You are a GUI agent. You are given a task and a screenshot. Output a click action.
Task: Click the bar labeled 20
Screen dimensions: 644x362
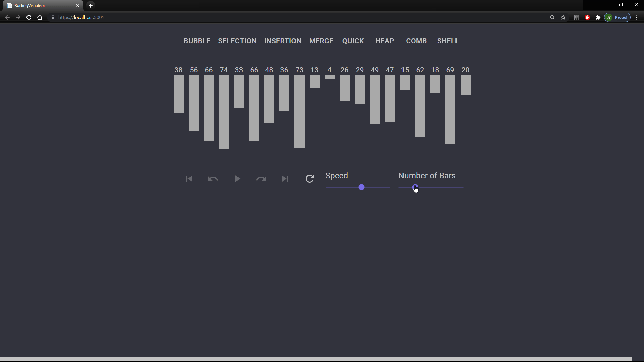(466, 85)
